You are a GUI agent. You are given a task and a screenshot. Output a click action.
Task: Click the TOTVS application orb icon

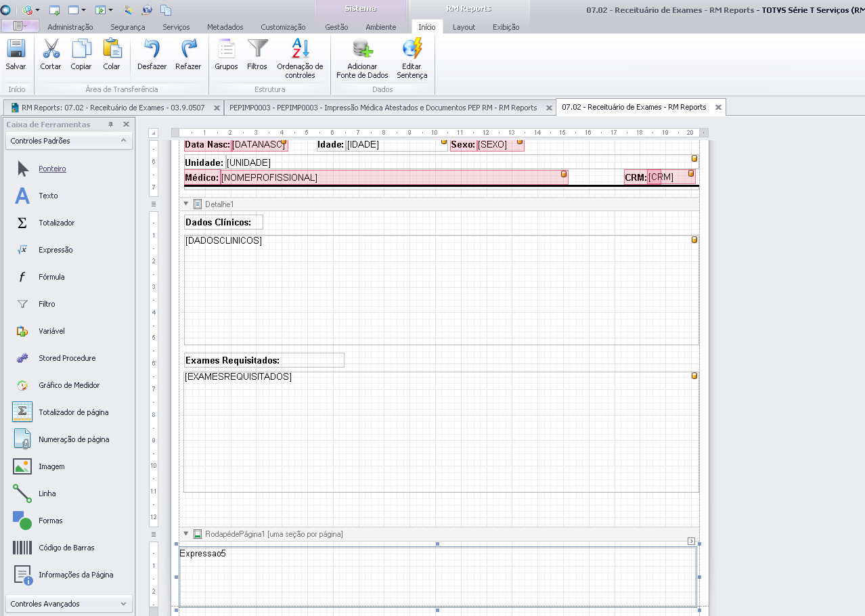pyautogui.click(x=6, y=9)
